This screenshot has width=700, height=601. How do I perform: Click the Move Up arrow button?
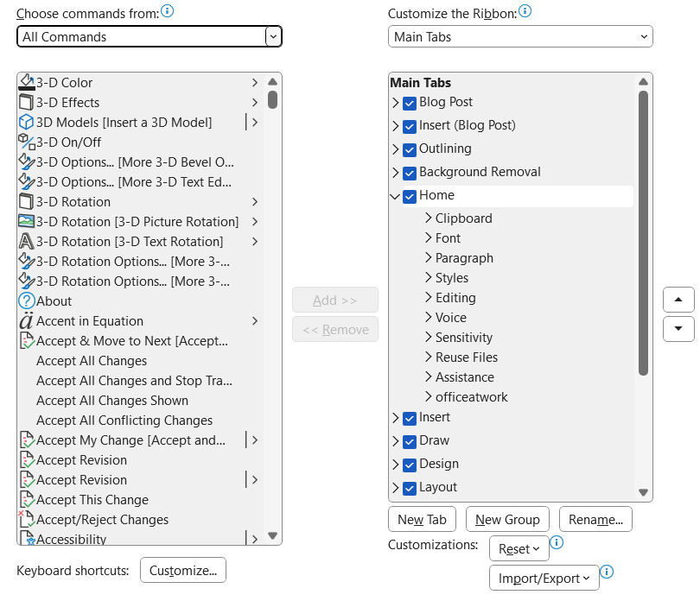coord(678,300)
